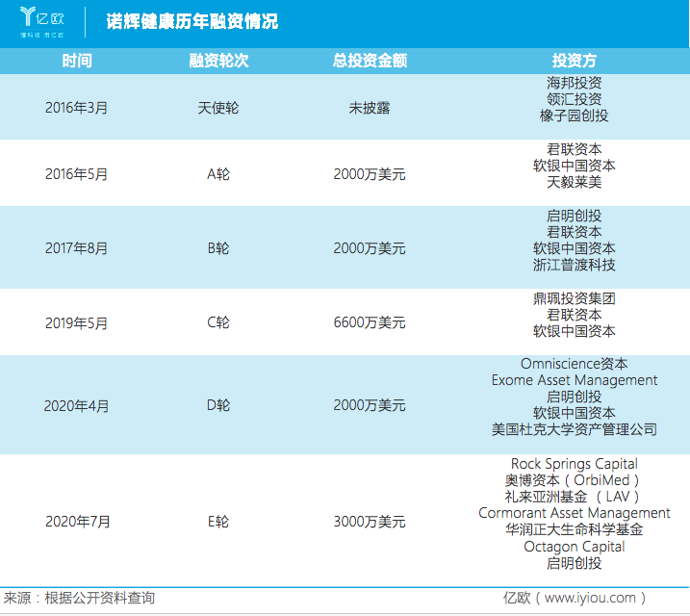Screen dimensions: 690x616
Task: Click investor Rock Springs Capital
Action: [575, 464]
